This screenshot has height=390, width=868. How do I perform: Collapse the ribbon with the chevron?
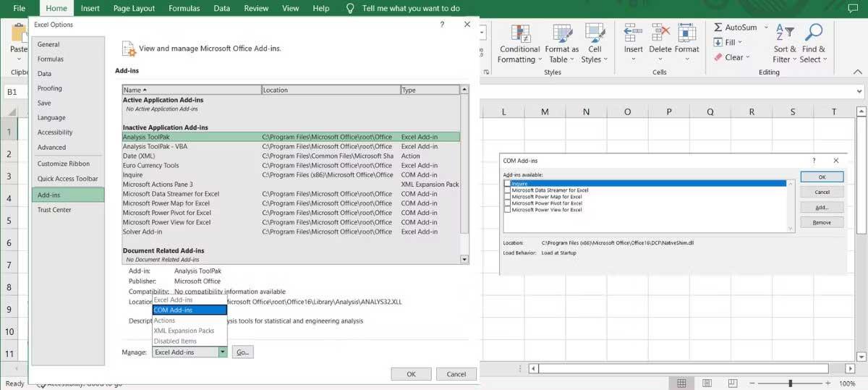pyautogui.click(x=856, y=72)
